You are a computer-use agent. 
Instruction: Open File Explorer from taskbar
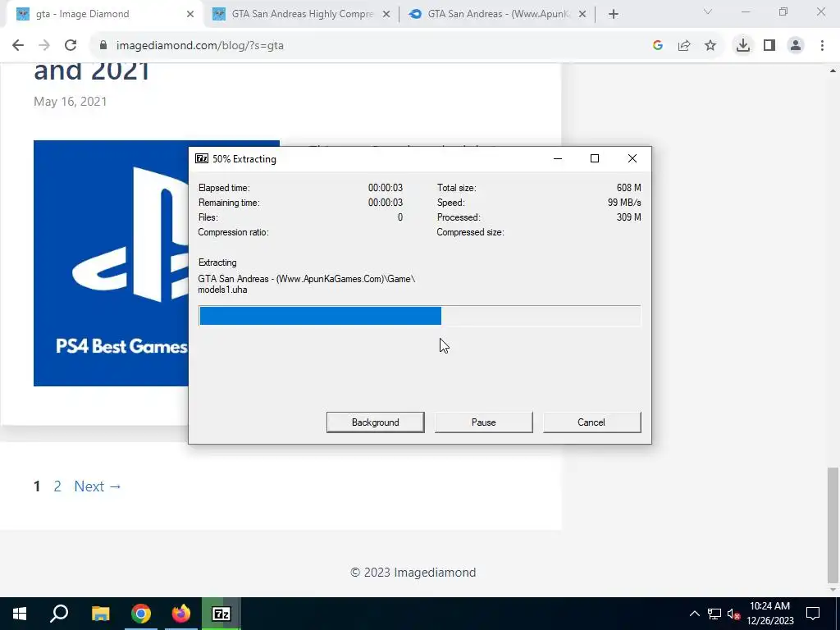point(100,614)
